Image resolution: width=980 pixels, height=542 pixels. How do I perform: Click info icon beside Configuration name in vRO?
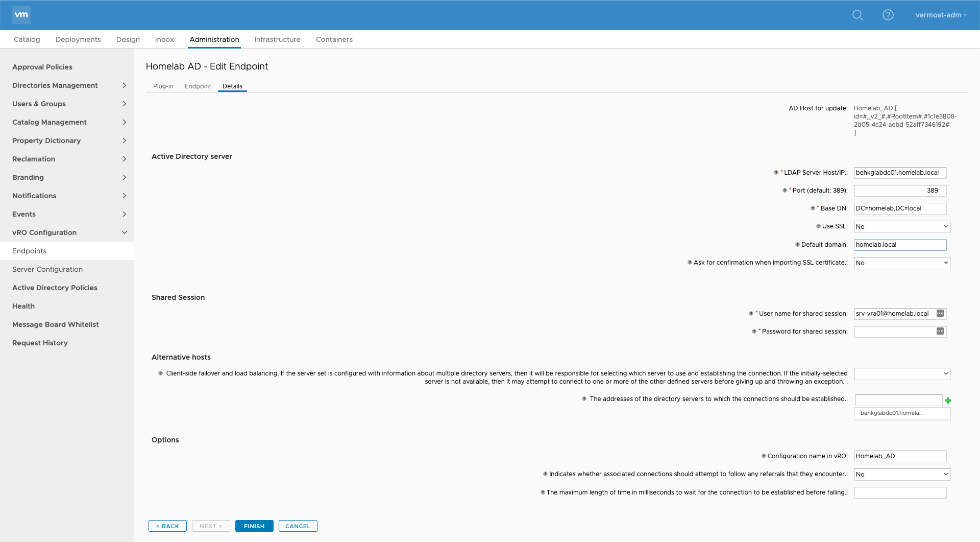pos(764,456)
